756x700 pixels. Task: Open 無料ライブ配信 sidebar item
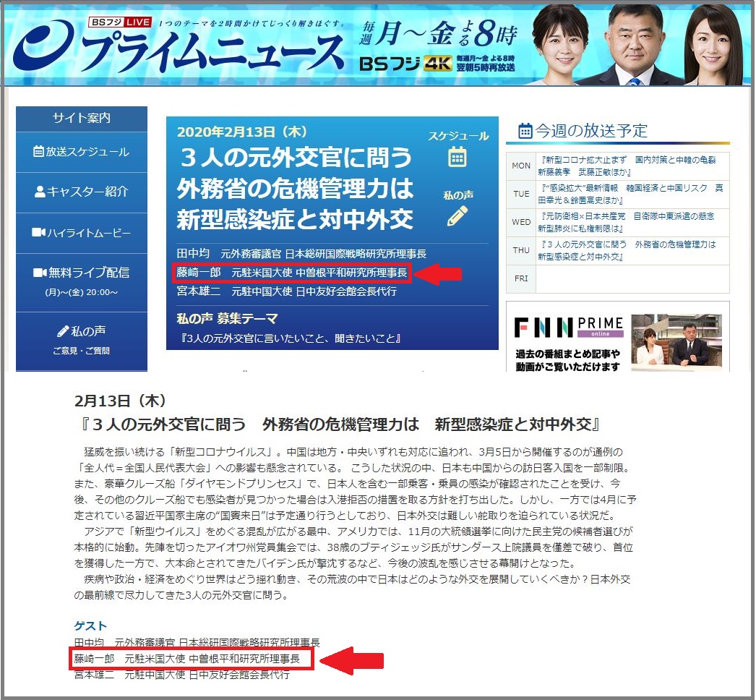(82, 282)
